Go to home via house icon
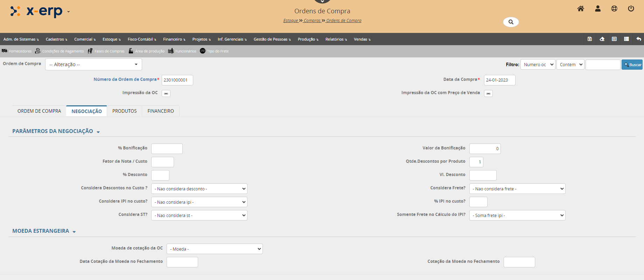Image resolution: width=644 pixels, height=280 pixels. click(x=581, y=9)
